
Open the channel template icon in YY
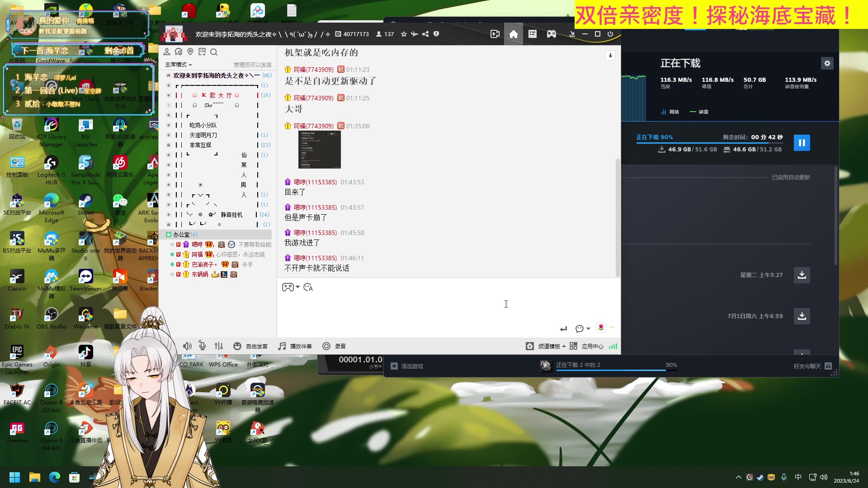click(530, 346)
